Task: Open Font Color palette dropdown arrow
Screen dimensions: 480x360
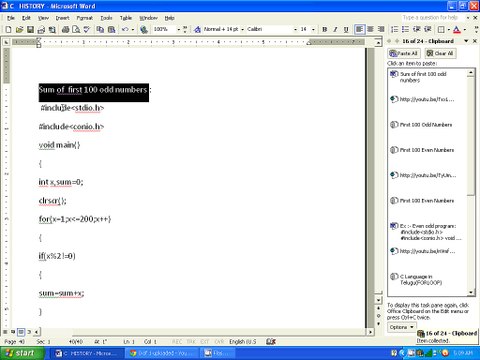Action: (465, 29)
